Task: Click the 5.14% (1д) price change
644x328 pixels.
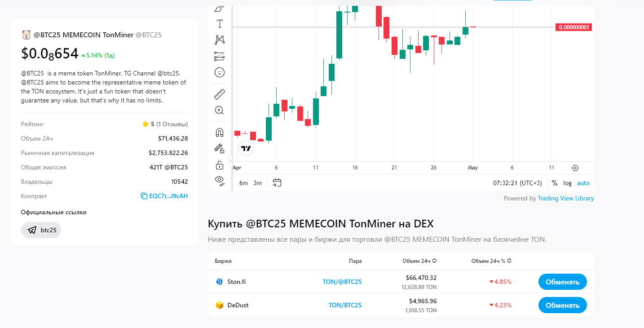Action: [x=98, y=55]
